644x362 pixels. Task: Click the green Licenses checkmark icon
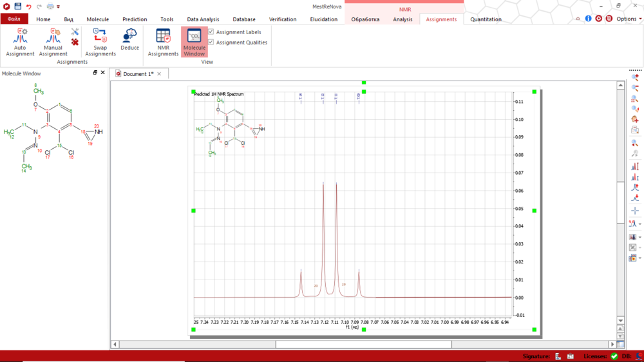pos(614,356)
